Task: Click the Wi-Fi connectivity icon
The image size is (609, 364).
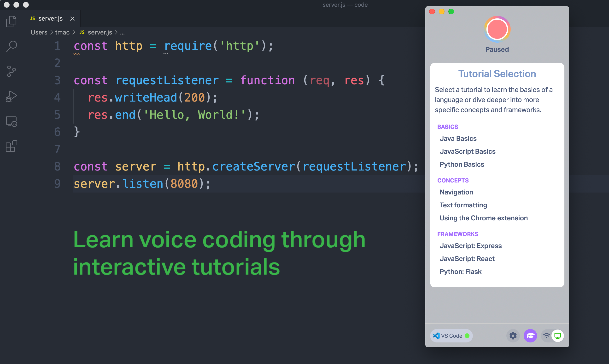Action: [x=546, y=336]
